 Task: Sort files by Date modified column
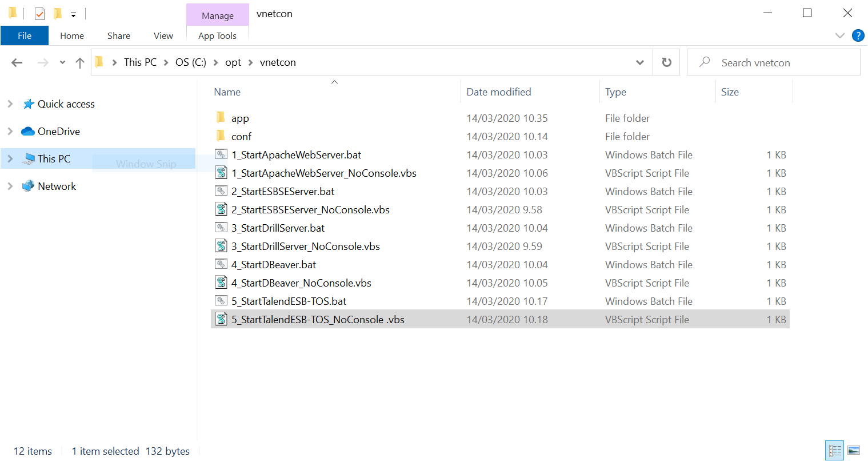pyautogui.click(x=498, y=92)
